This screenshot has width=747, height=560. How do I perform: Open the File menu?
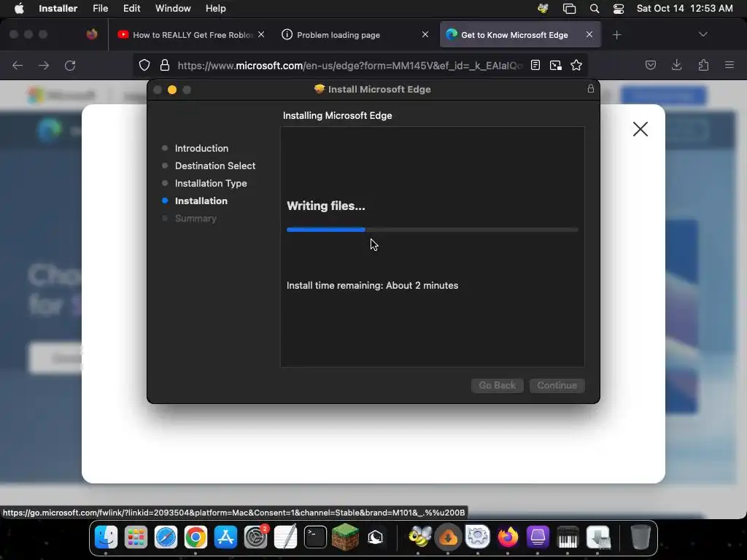click(100, 8)
